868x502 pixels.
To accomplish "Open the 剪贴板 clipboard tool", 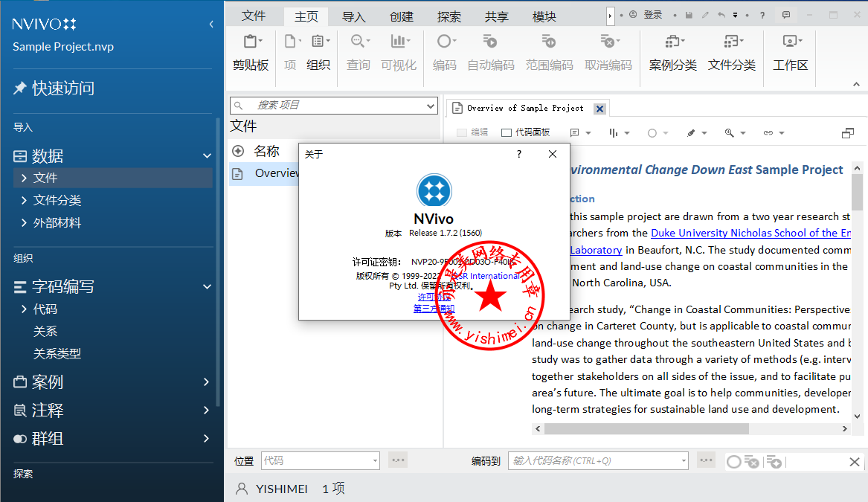I will 251,54.
